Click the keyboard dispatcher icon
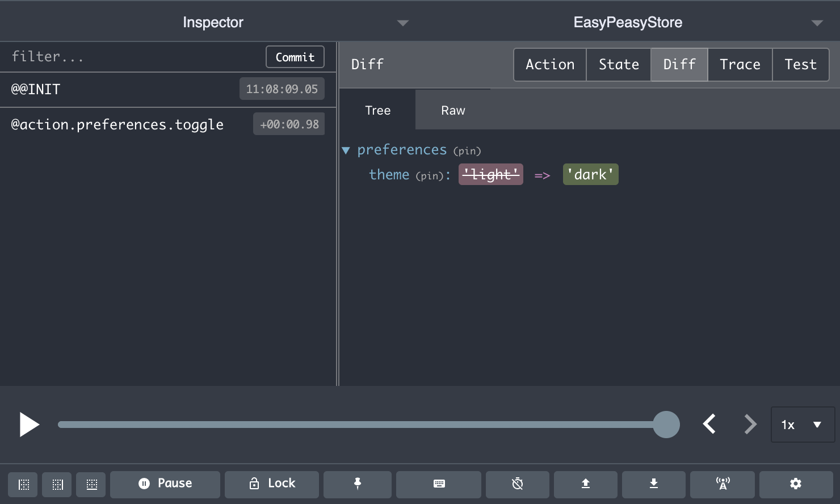This screenshot has height=504, width=840. coord(439,484)
